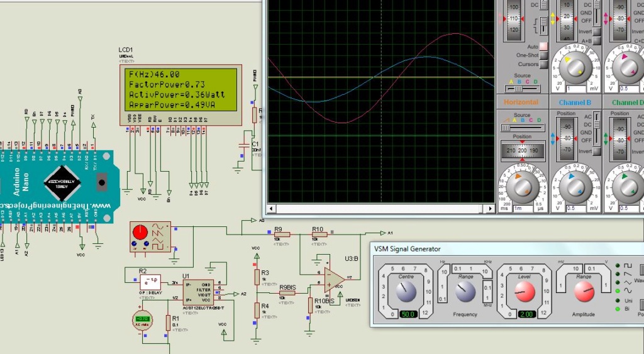644x354 pixels.
Task: Turn the Frequency Range knob
Action: (x=465, y=291)
